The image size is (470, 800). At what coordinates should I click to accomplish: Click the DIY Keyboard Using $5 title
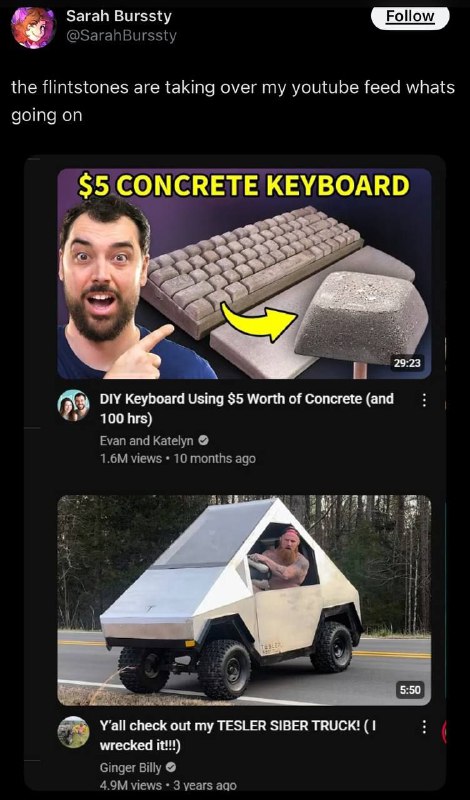click(x=247, y=408)
